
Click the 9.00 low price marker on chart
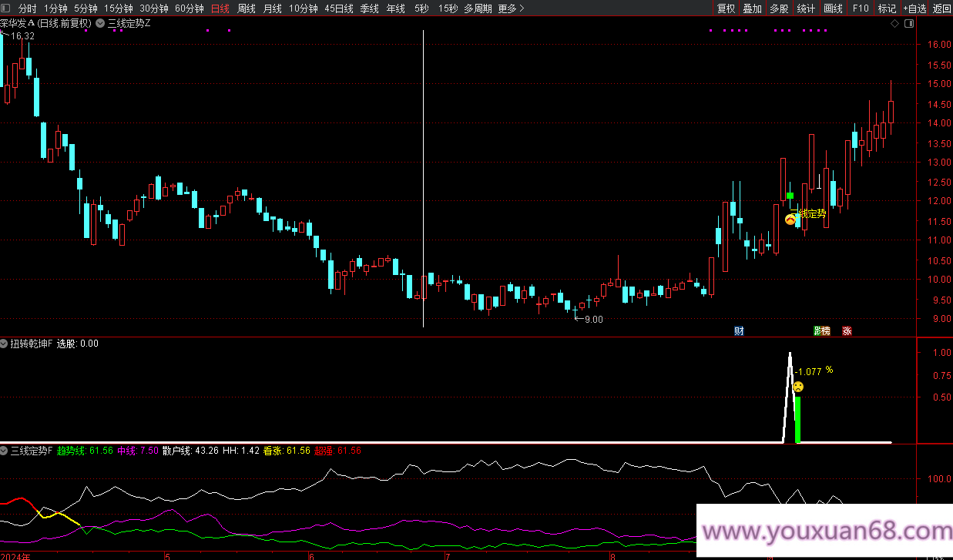592,320
